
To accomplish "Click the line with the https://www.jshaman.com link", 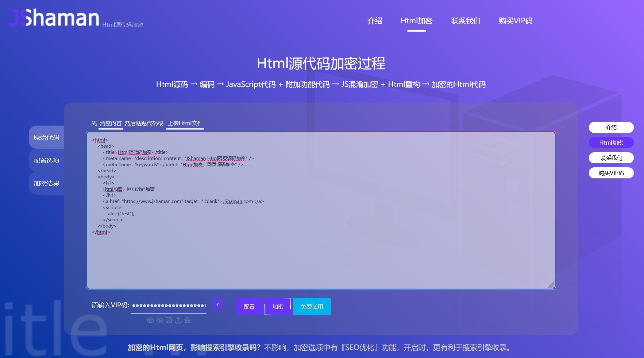I will (183, 201).
